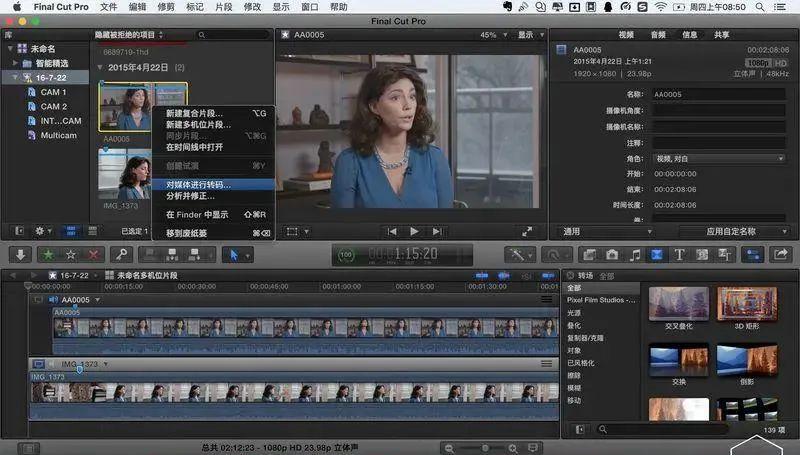Toggle the Inspector panel button
Screen dimensions: 800x455
[x=753, y=255]
